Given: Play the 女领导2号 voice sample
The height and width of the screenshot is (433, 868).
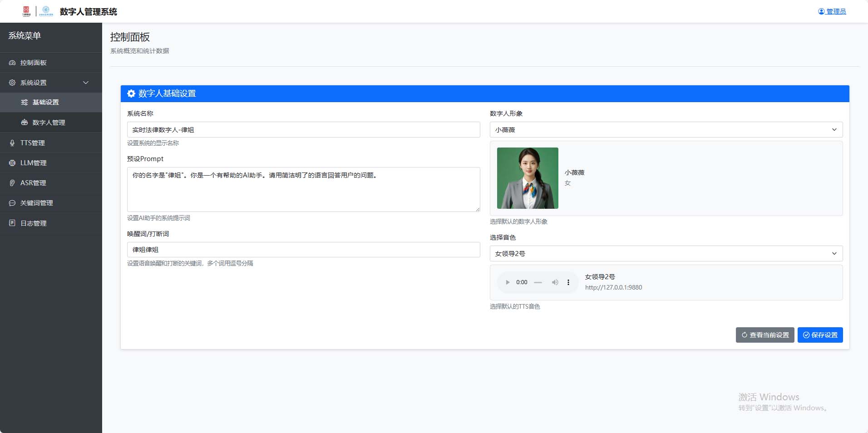Looking at the screenshot, I should tap(508, 282).
